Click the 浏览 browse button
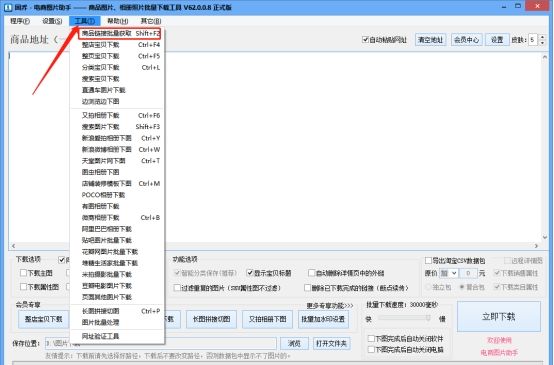 (x=294, y=343)
